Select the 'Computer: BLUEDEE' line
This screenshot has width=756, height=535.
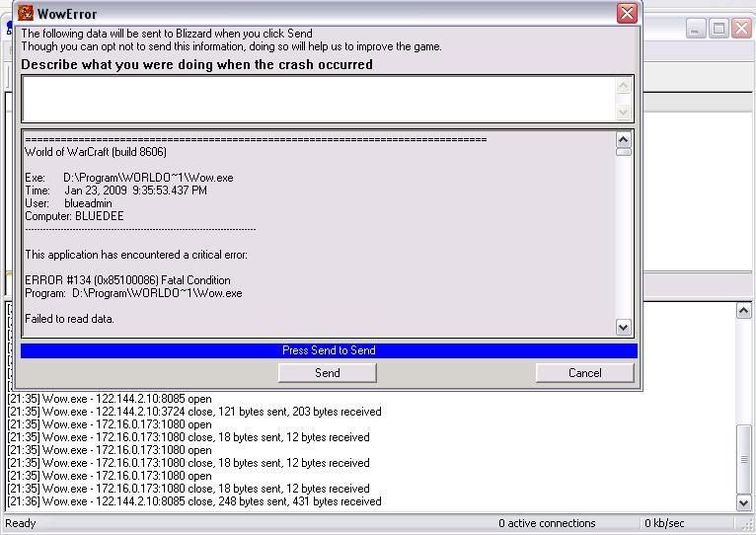click(x=74, y=216)
